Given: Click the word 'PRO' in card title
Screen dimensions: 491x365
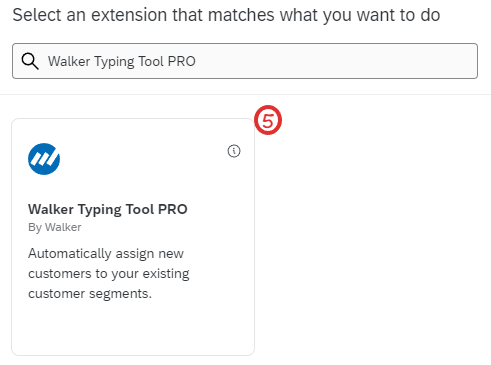Looking at the screenshot, I should (173, 209).
